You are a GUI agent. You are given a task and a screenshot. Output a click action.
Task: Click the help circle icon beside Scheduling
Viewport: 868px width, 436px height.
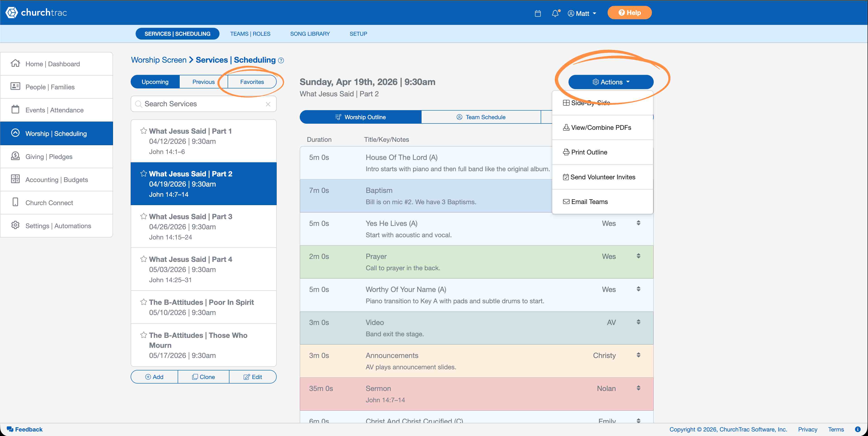(x=281, y=60)
